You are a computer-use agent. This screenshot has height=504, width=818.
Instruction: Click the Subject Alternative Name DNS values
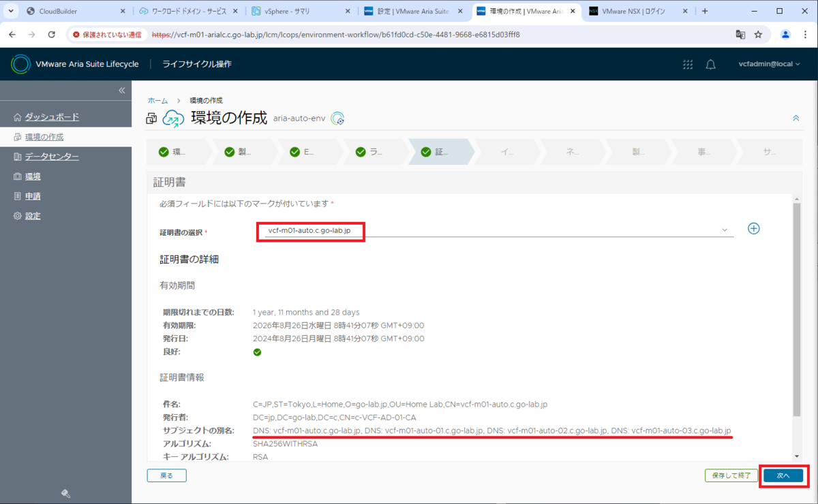[491, 430]
